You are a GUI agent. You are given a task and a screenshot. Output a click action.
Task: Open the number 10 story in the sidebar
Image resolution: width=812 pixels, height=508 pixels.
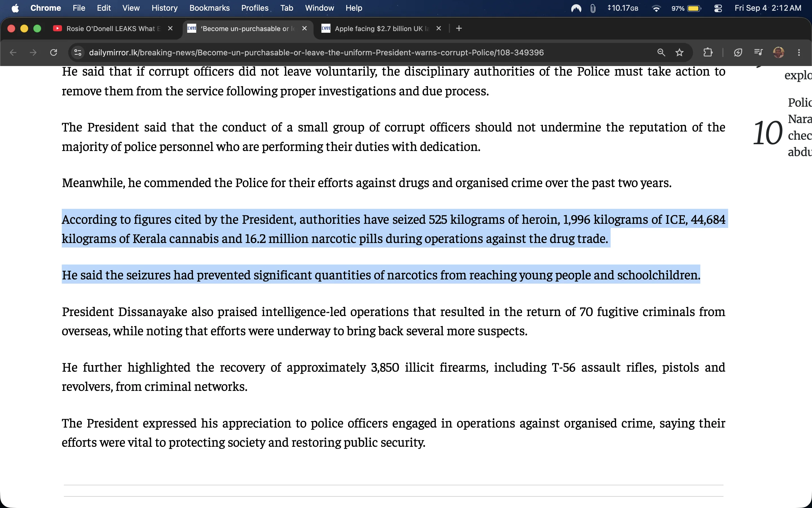[x=782, y=127]
